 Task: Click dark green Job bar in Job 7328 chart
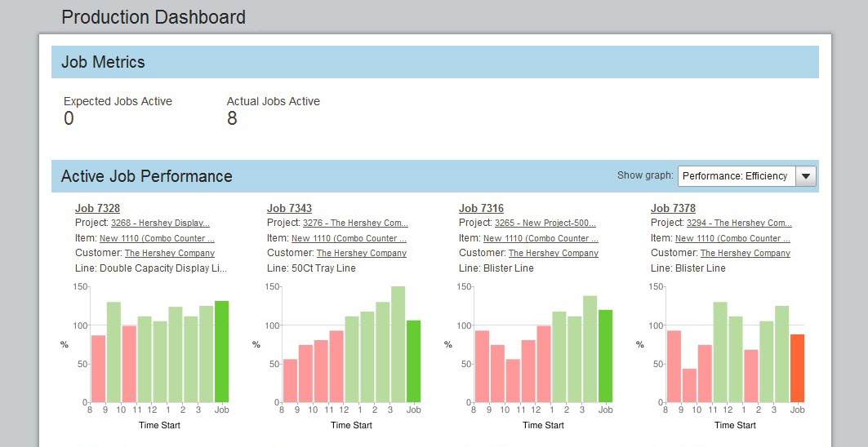tap(221, 352)
